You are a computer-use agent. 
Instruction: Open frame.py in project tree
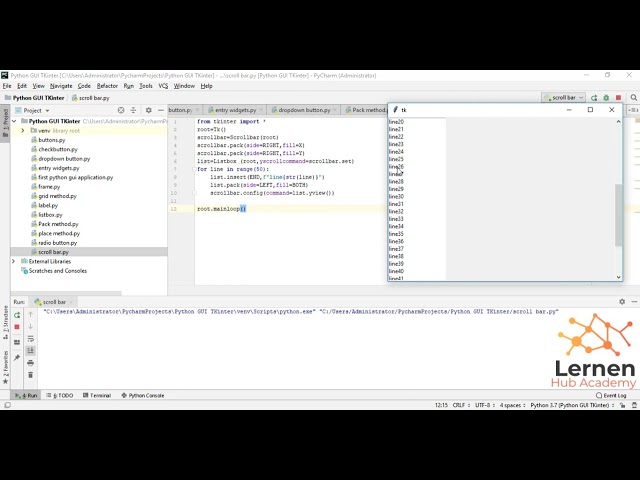tap(49, 187)
